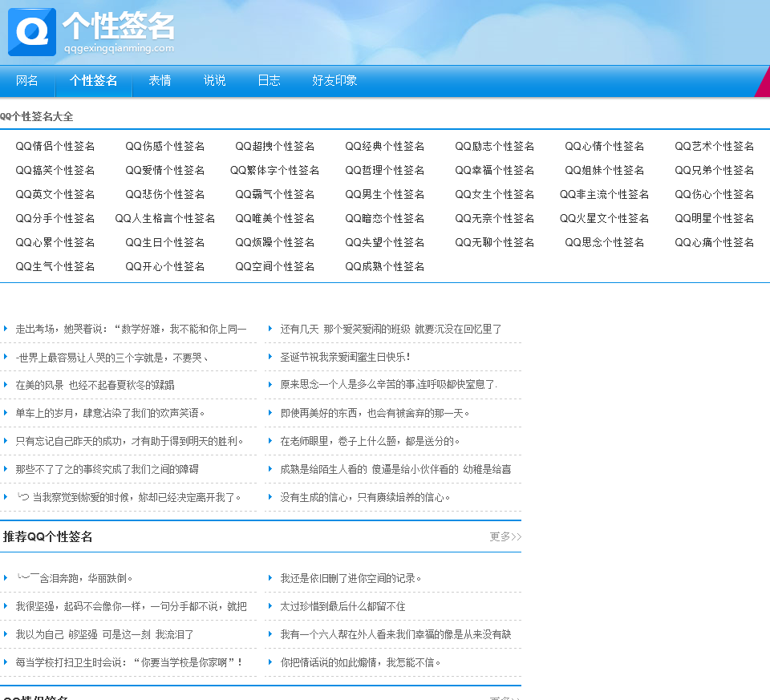The height and width of the screenshot is (700, 770).
Task: Open QQ经典个性签名 category
Action: tap(385, 146)
